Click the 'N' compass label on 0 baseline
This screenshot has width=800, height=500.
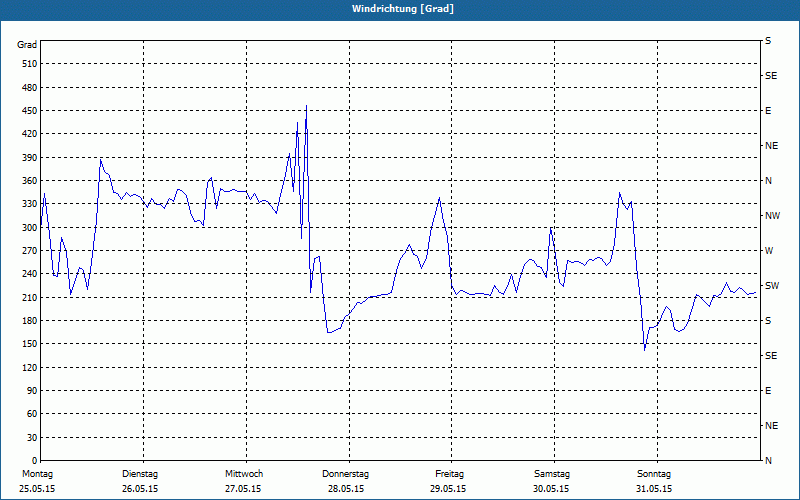pyautogui.click(x=768, y=460)
